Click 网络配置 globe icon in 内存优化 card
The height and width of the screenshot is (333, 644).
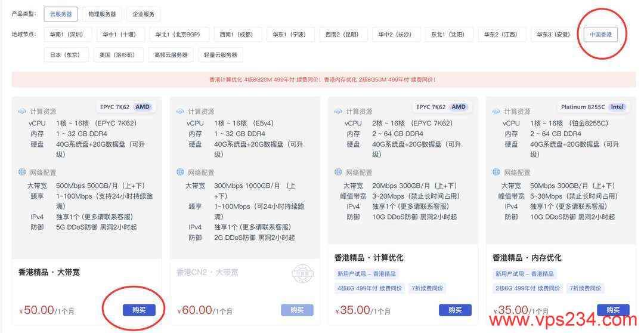[496, 172]
